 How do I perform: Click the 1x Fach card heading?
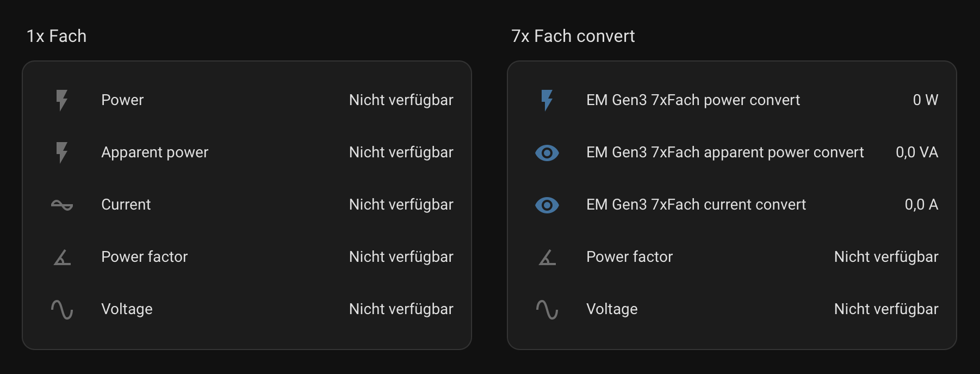click(x=57, y=36)
